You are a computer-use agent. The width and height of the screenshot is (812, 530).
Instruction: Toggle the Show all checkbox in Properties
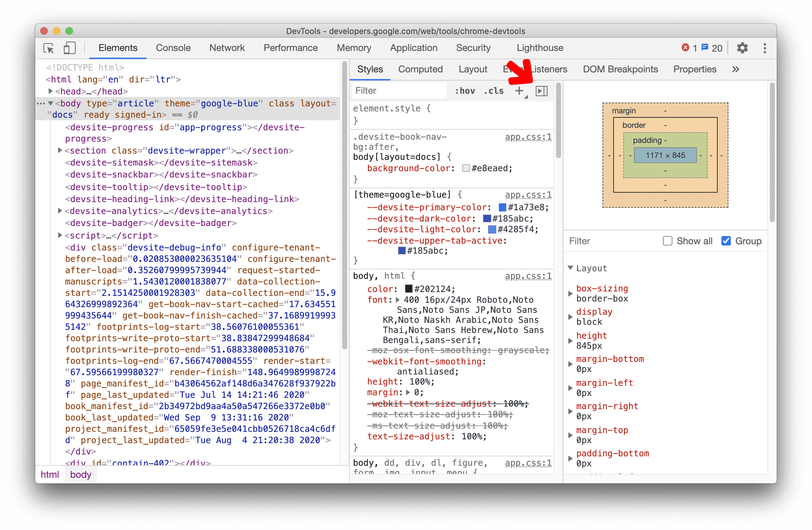point(668,241)
